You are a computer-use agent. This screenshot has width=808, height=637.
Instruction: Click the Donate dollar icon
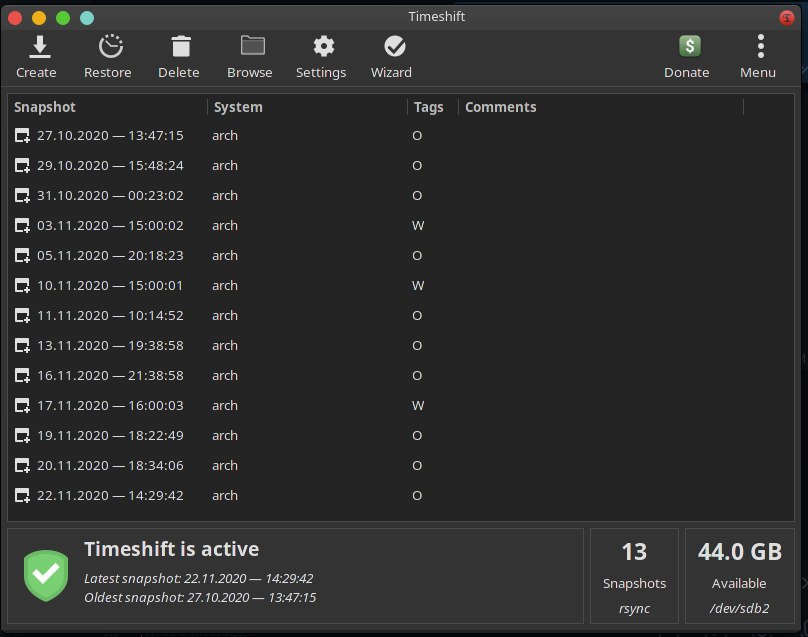[x=689, y=46]
